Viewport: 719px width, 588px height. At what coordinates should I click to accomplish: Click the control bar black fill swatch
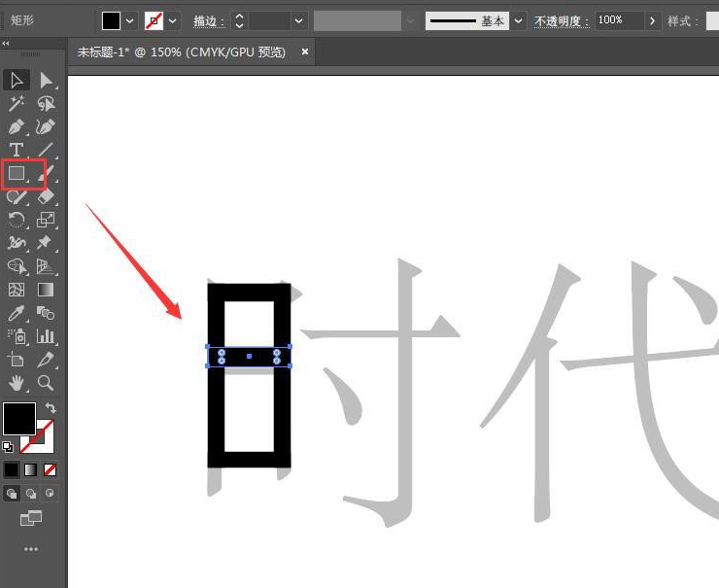tap(111, 21)
